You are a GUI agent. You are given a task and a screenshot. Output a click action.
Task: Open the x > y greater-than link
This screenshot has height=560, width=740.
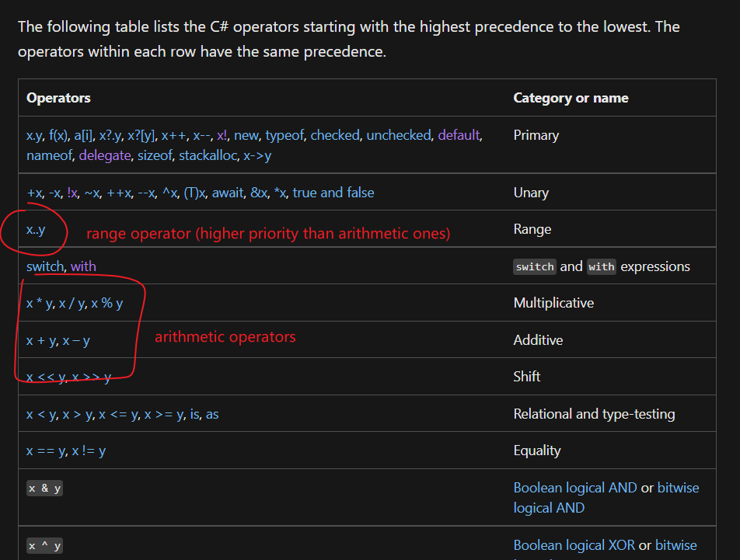click(78, 414)
